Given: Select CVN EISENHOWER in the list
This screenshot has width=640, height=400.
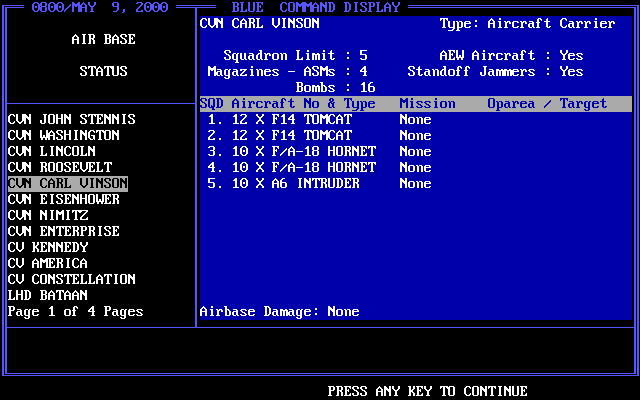Looking at the screenshot, I should coord(64,199).
